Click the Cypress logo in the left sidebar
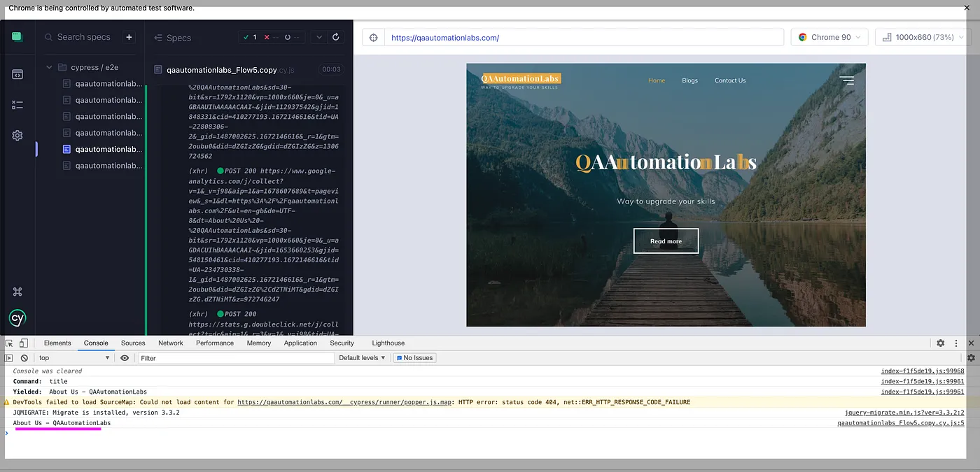Screen dimensions: 980x472 pos(17,318)
